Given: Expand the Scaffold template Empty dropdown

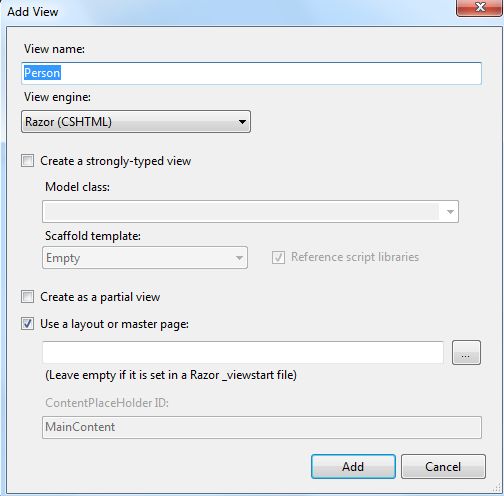Looking at the screenshot, I should (x=145, y=258).
